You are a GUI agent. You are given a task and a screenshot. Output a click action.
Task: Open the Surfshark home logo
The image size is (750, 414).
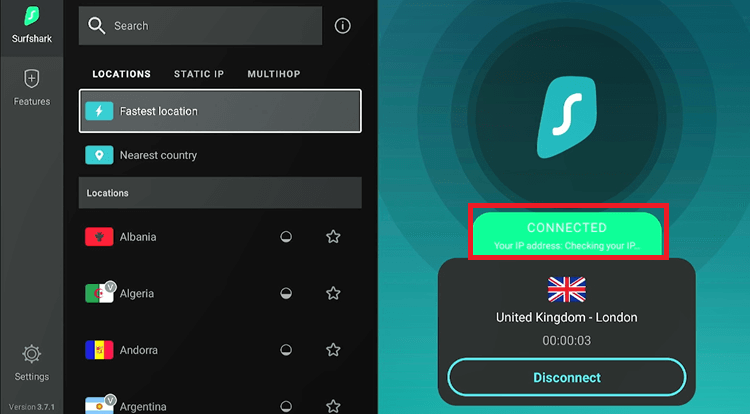tap(32, 16)
